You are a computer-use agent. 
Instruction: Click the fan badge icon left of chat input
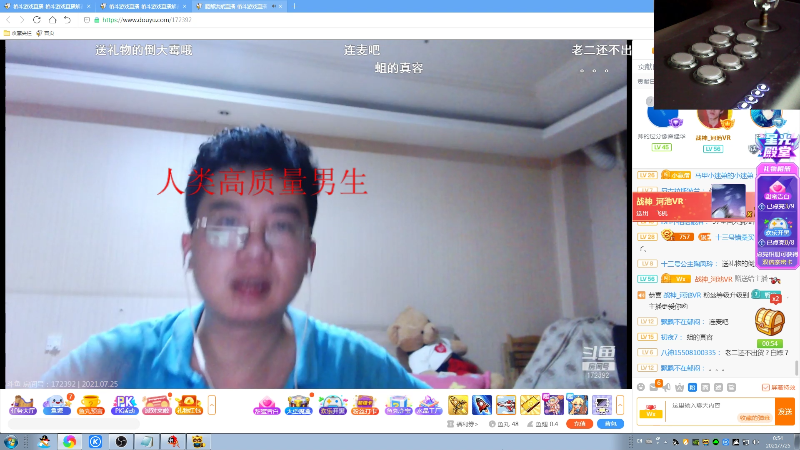coord(651,411)
